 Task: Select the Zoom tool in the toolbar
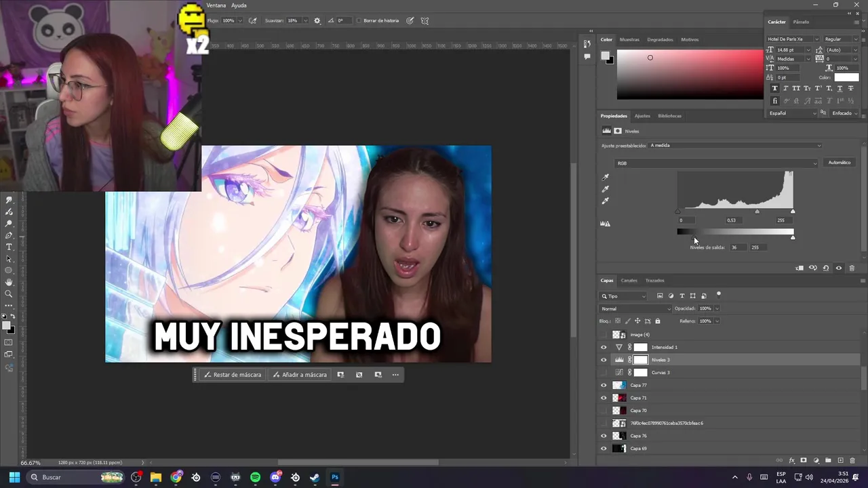tap(9, 293)
